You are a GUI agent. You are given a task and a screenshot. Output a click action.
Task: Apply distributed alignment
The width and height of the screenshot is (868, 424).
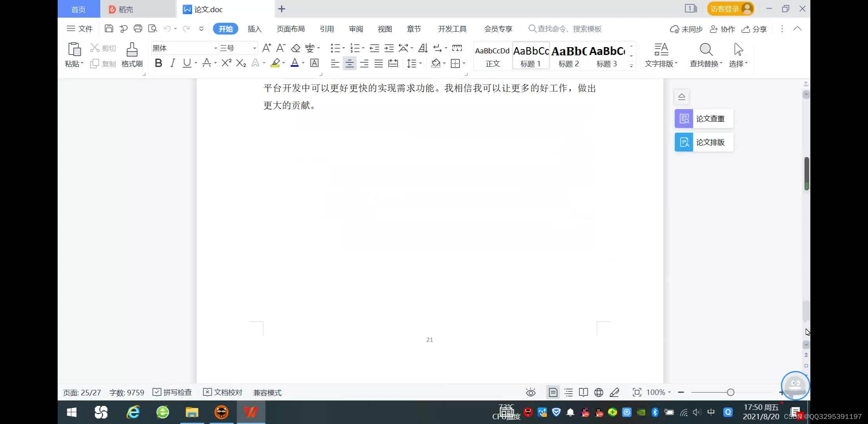pyautogui.click(x=393, y=63)
